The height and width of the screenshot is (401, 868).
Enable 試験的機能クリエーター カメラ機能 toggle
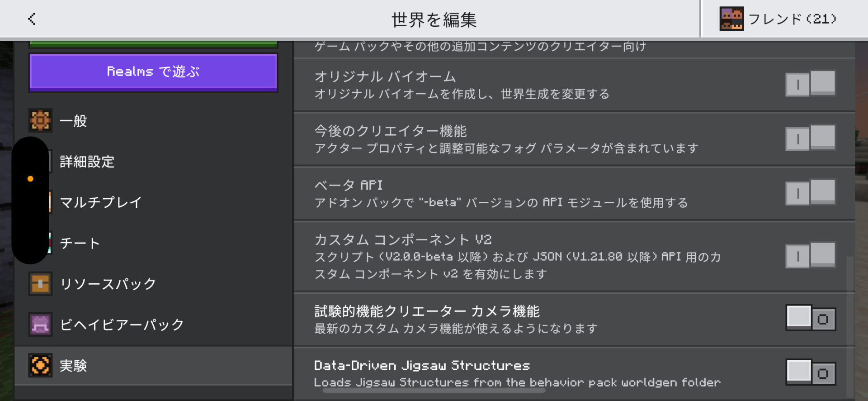pos(810,318)
